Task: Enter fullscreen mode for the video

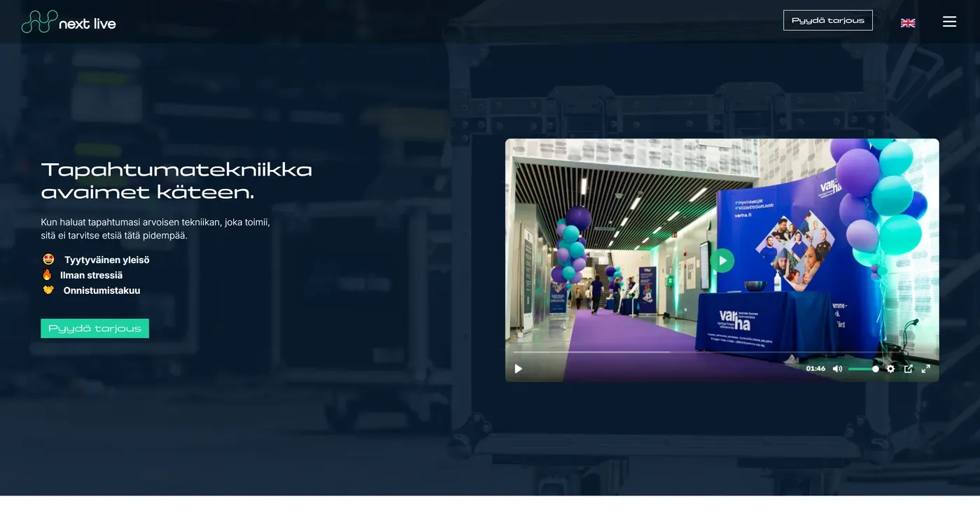Action: click(x=926, y=369)
